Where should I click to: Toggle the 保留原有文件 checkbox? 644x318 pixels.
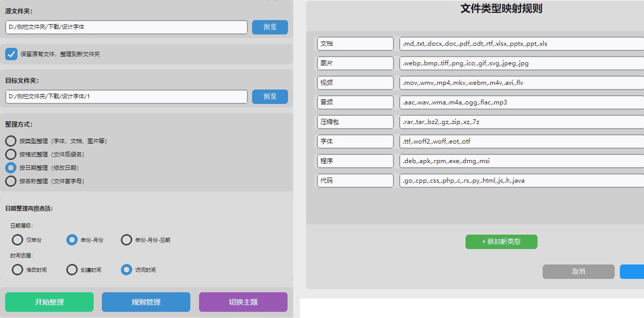tap(11, 54)
